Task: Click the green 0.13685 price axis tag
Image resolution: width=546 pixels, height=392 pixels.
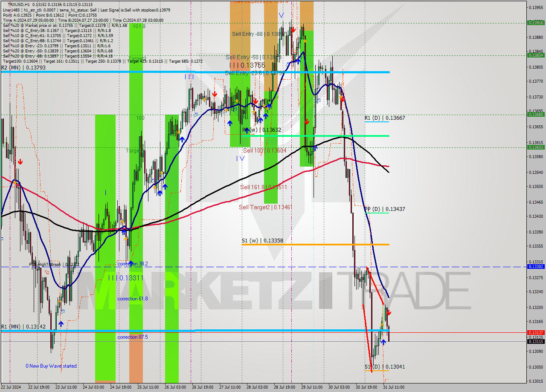Action: pyautogui.click(x=535, y=114)
